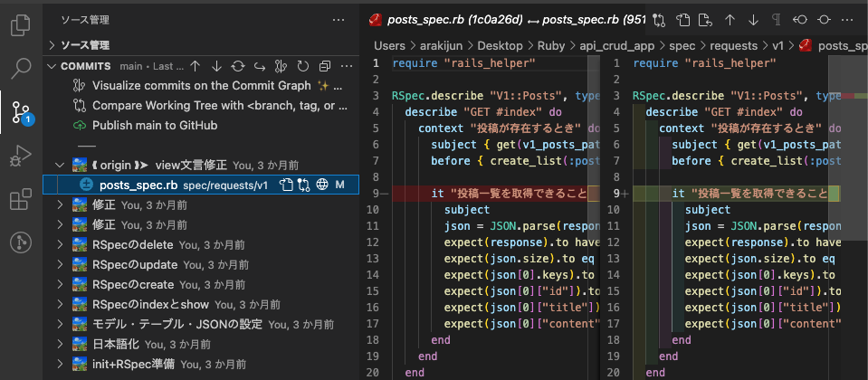The width and height of the screenshot is (868, 380).
Task: Click compare changes icon in editor toolbar
Action: pyautogui.click(x=659, y=20)
